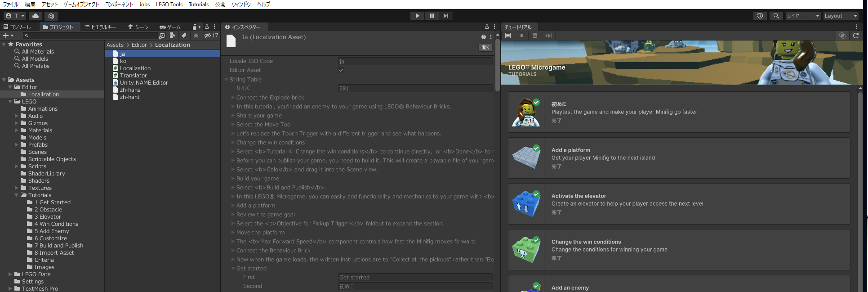Click Assets in the breadcrumb path

pyautogui.click(x=115, y=45)
